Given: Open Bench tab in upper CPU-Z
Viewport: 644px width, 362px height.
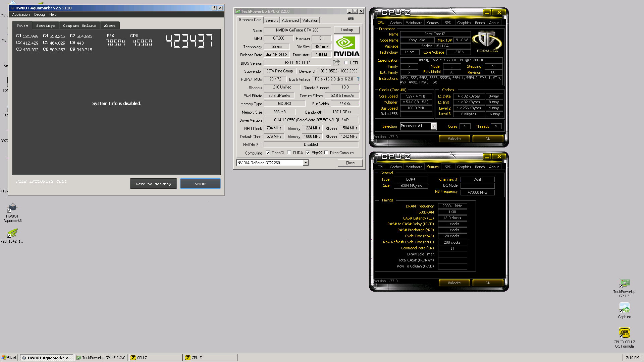Looking at the screenshot, I should pos(480,23).
